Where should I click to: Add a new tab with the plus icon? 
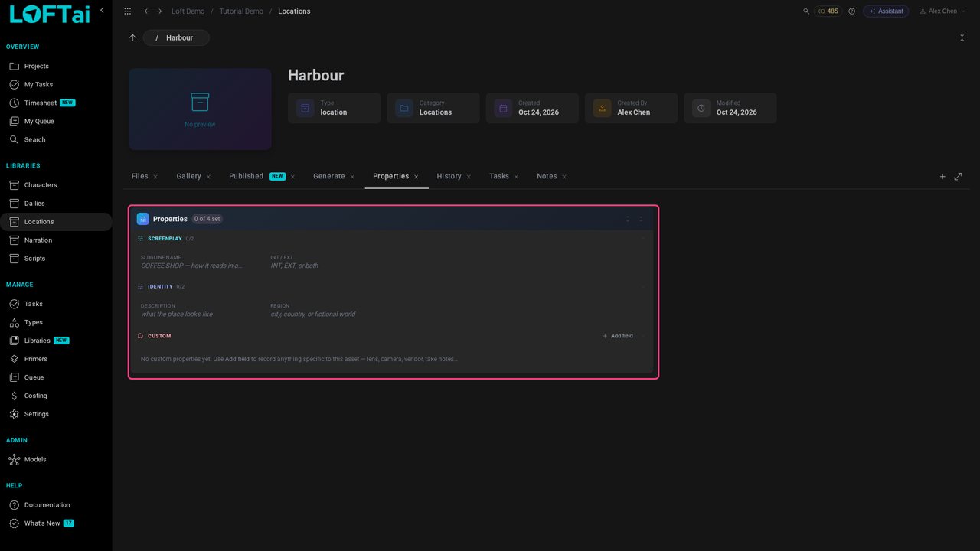click(942, 177)
